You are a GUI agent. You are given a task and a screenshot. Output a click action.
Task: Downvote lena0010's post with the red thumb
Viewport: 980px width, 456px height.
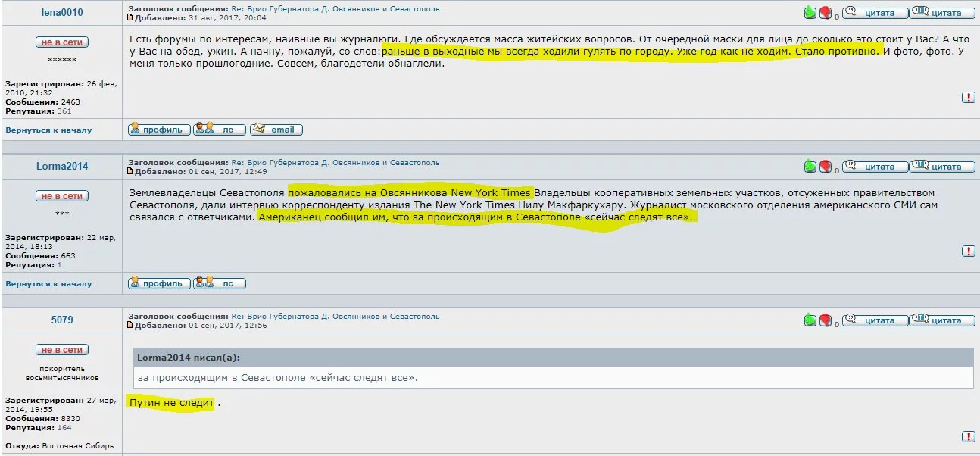tap(826, 13)
